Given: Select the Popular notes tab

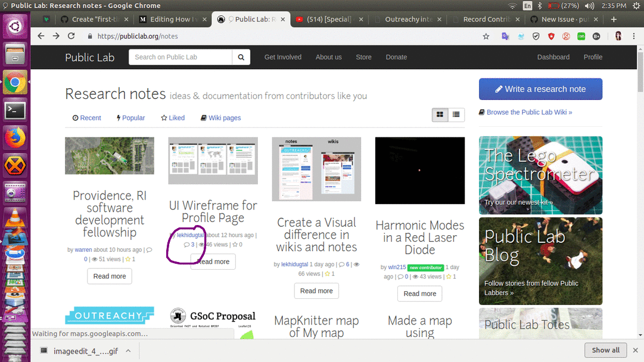Looking at the screenshot, I should [130, 118].
